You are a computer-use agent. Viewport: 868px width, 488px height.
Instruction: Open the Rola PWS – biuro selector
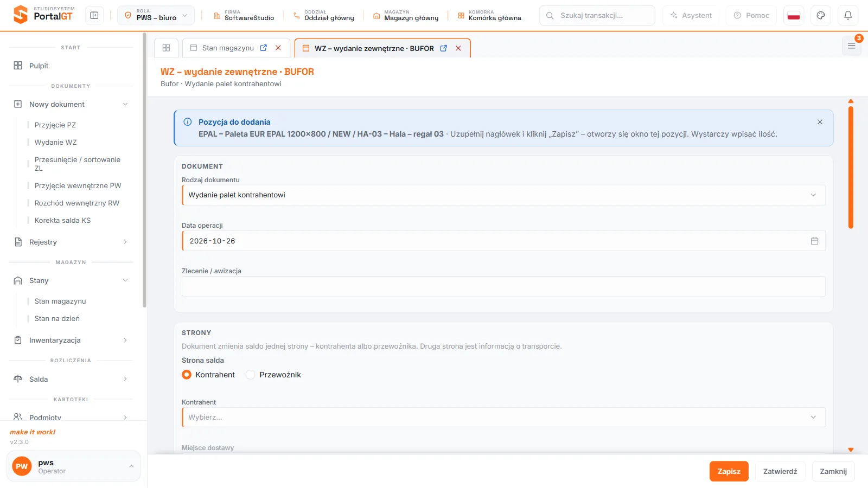(156, 16)
